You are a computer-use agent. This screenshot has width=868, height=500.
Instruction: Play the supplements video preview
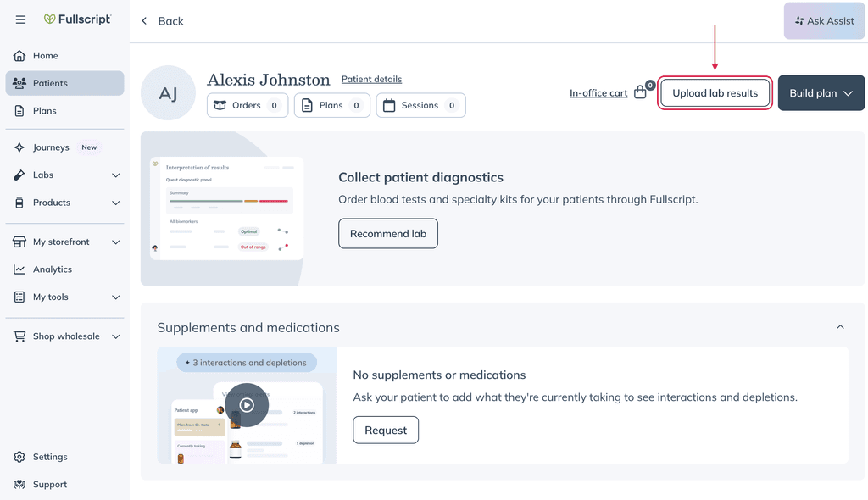point(247,405)
